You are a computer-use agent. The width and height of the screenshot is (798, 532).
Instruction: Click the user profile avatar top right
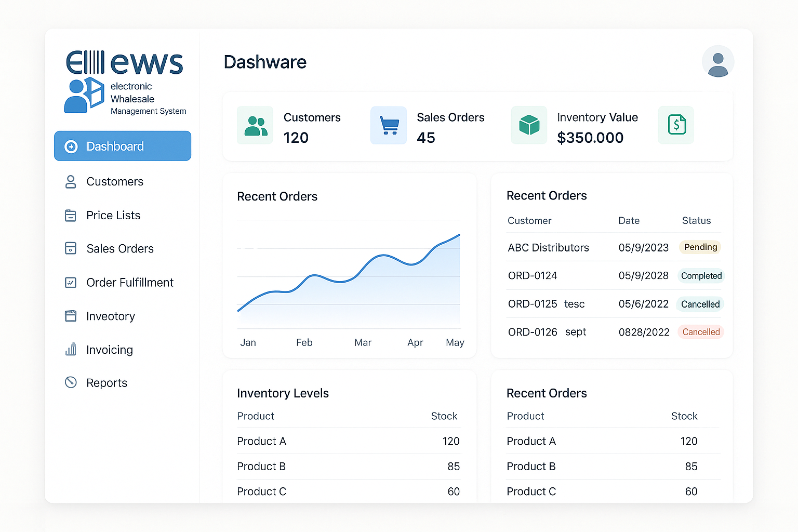(x=718, y=61)
